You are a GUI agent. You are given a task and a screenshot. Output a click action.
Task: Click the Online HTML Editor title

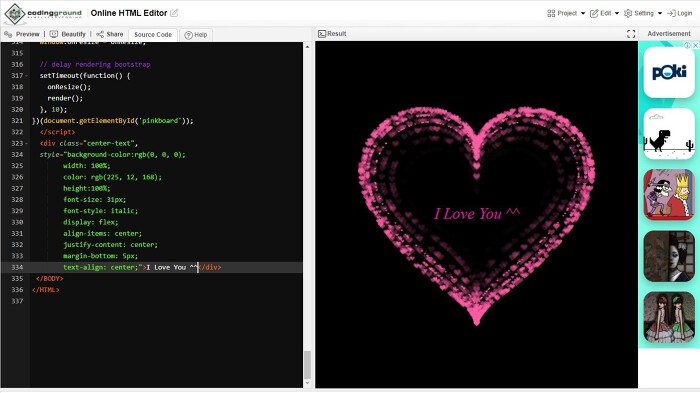tap(129, 13)
